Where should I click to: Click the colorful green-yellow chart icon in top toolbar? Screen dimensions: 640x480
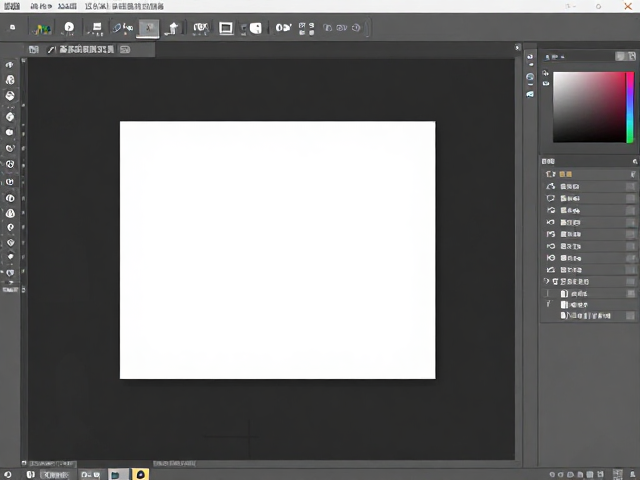click(x=42, y=29)
